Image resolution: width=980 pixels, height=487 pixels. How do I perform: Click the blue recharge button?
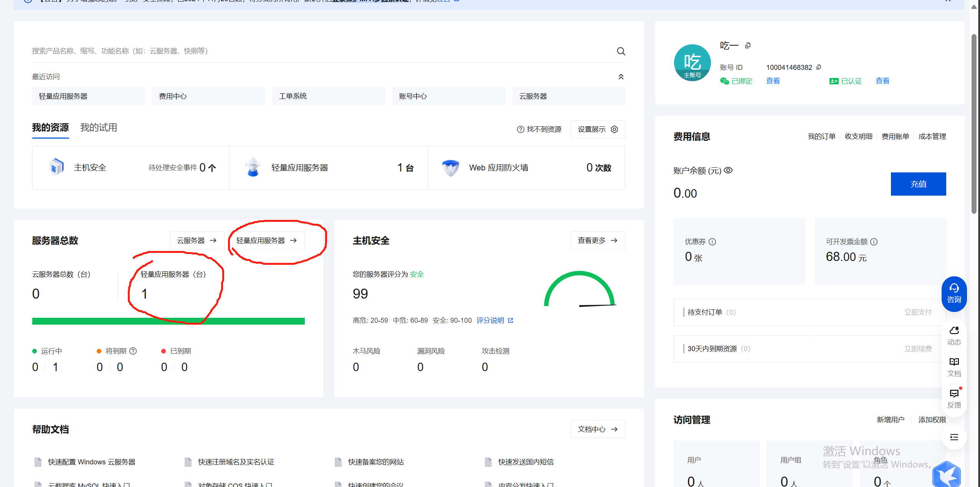918,184
